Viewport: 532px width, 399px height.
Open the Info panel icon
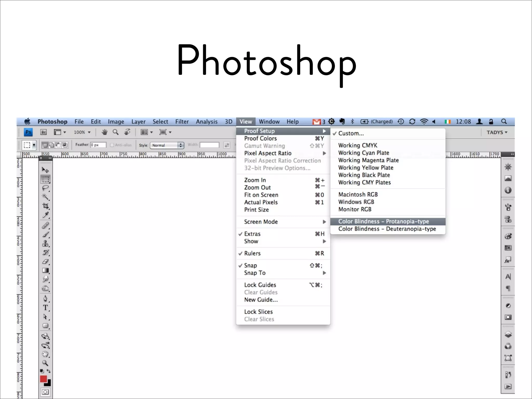click(508, 190)
